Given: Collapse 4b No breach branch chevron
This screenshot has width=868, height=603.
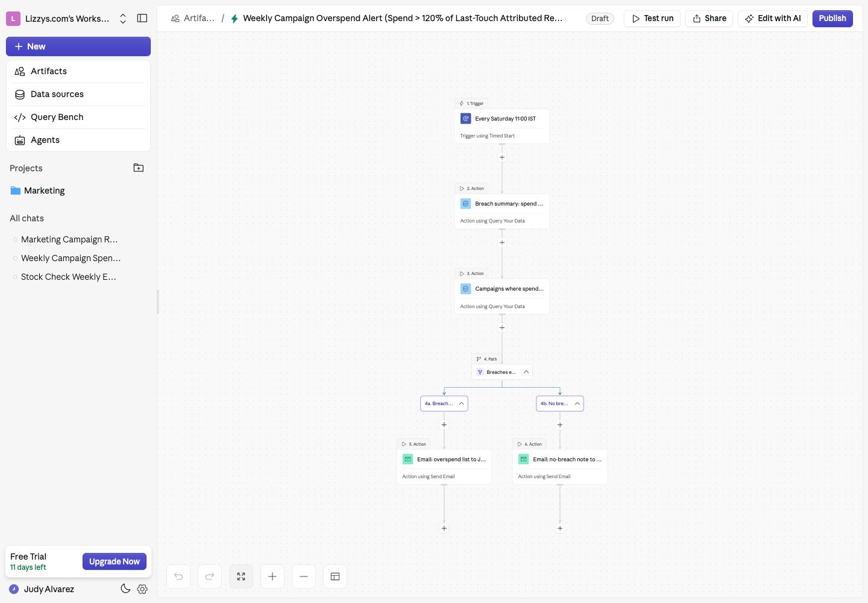Looking at the screenshot, I should (577, 403).
